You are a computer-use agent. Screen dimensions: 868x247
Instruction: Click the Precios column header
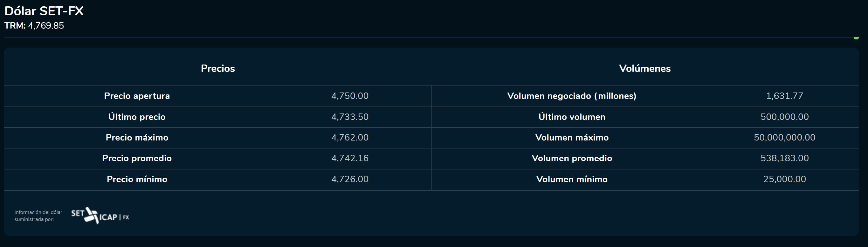click(x=218, y=68)
